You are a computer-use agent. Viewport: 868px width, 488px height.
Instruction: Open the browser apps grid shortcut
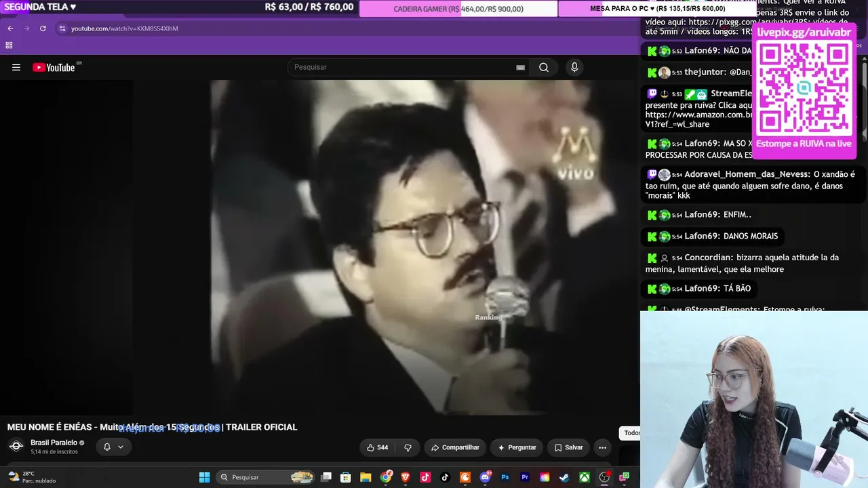coord(9,45)
